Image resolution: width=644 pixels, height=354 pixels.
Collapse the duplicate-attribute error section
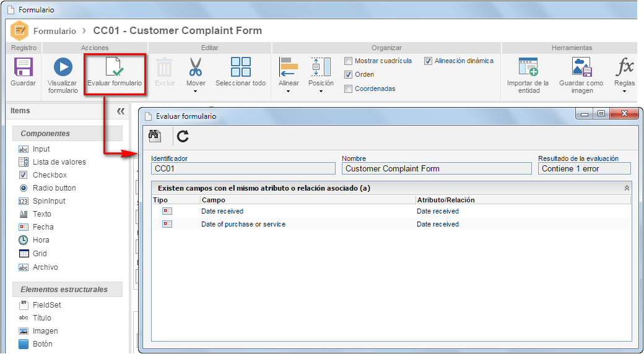point(627,188)
